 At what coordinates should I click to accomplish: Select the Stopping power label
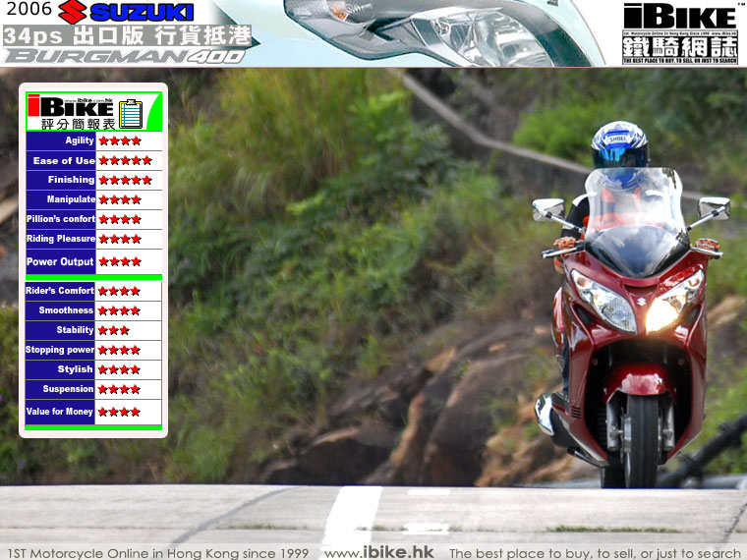60,350
